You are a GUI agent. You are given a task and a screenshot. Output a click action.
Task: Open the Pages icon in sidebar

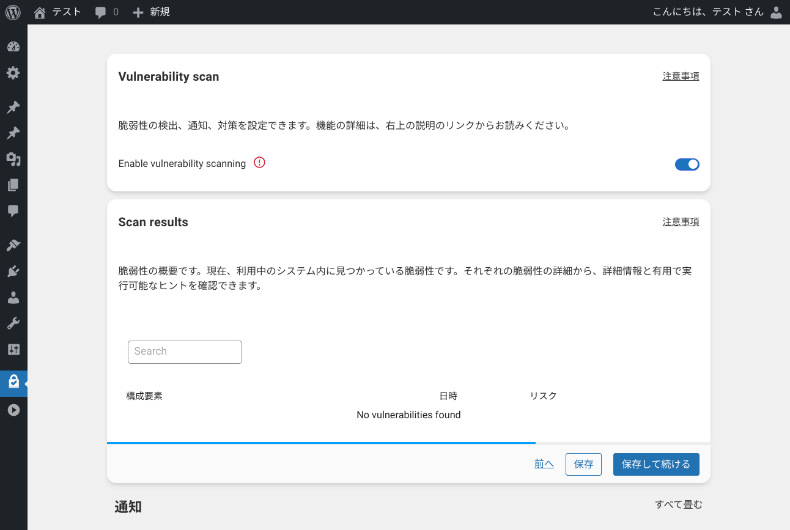point(13,185)
